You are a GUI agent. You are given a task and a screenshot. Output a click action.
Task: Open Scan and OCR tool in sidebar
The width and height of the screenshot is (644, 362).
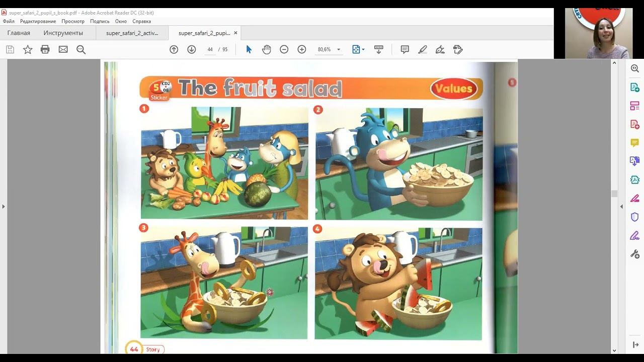[635, 180]
